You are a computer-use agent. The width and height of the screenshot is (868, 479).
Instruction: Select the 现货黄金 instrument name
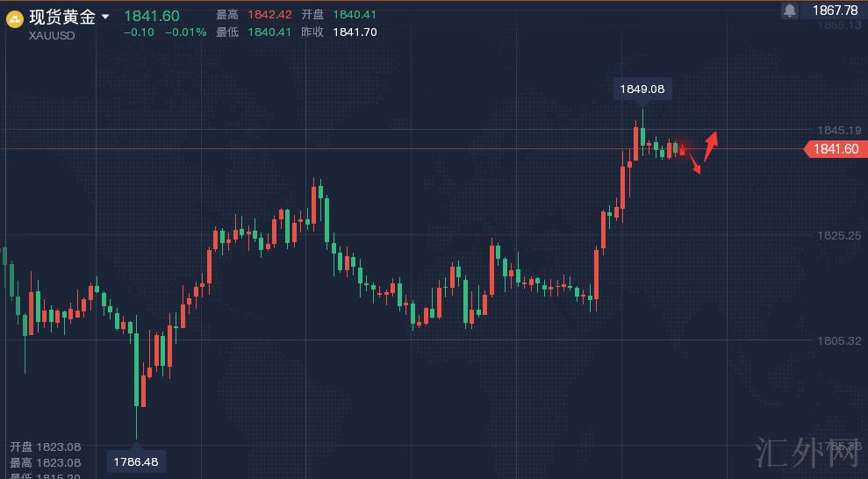coord(62,17)
